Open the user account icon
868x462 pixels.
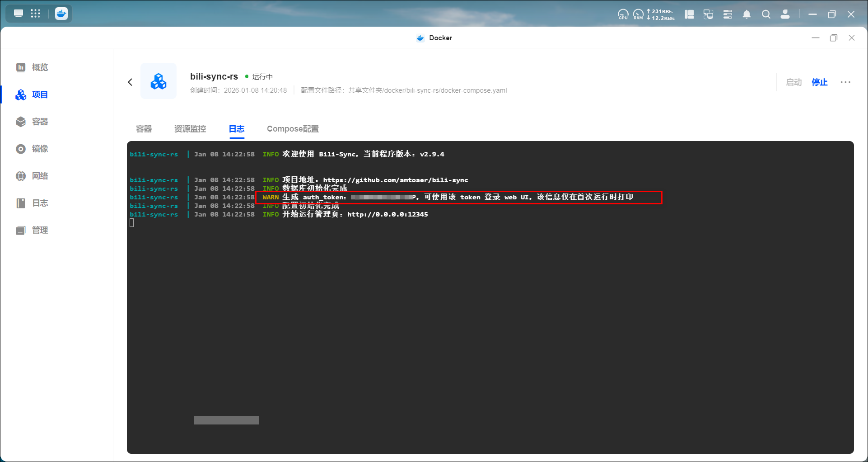pyautogui.click(x=785, y=14)
